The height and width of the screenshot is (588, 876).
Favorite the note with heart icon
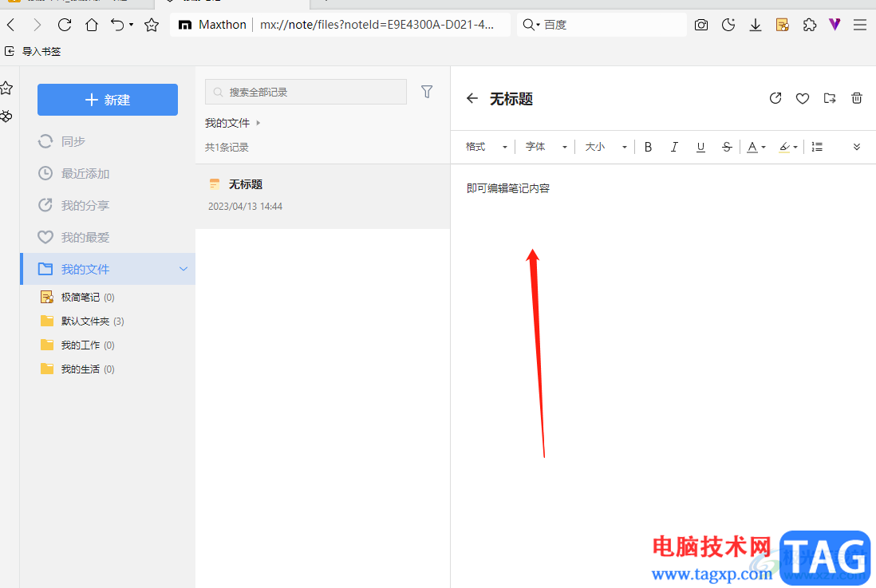tap(803, 98)
